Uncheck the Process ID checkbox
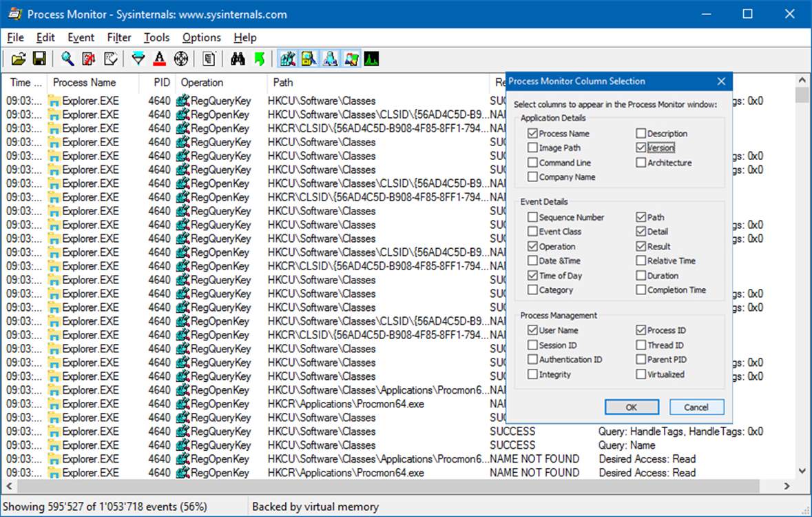812x517 pixels. pyautogui.click(x=641, y=330)
